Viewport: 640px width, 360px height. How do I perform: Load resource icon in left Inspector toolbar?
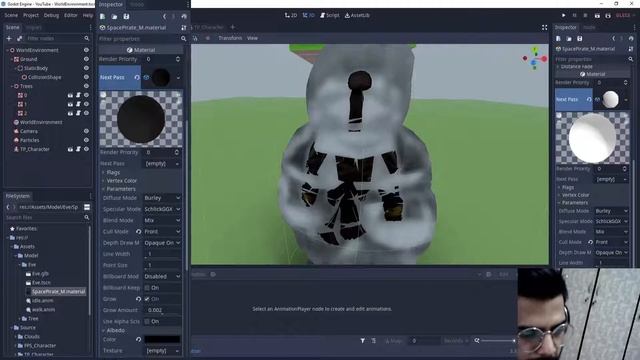[114, 16]
